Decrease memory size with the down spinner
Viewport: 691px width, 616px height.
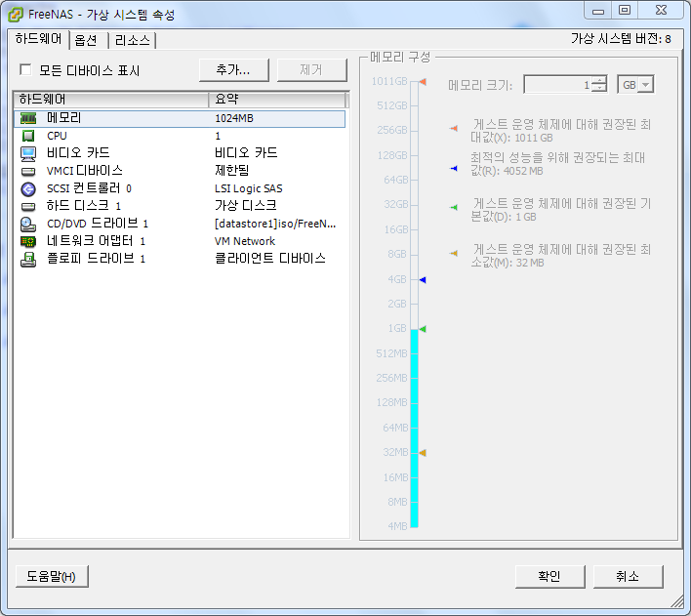(599, 88)
